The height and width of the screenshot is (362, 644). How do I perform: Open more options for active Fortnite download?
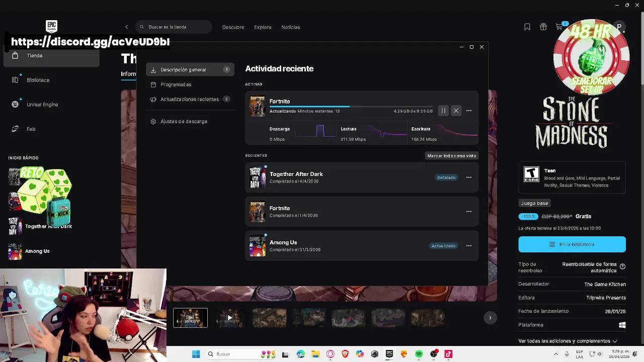click(x=469, y=111)
